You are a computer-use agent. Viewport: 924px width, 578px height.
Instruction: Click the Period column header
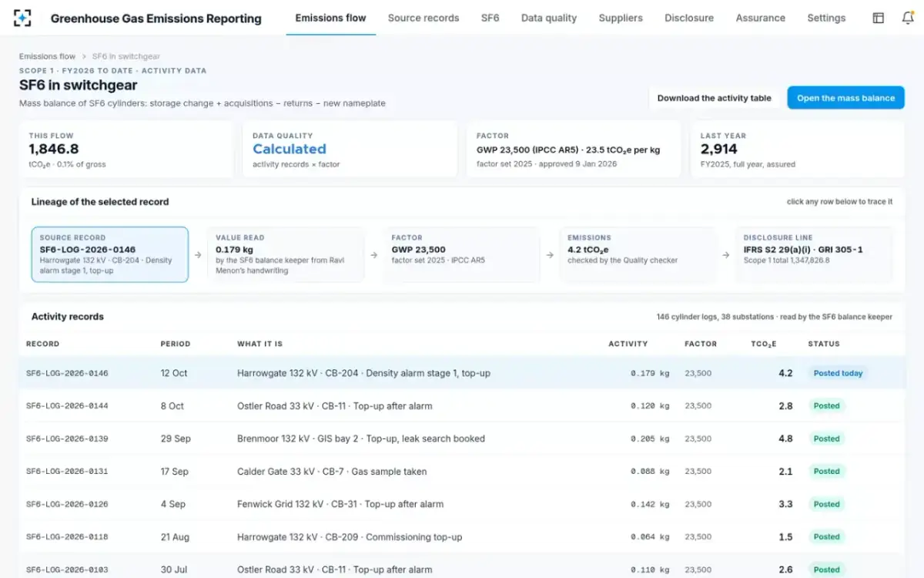[176, 344]
